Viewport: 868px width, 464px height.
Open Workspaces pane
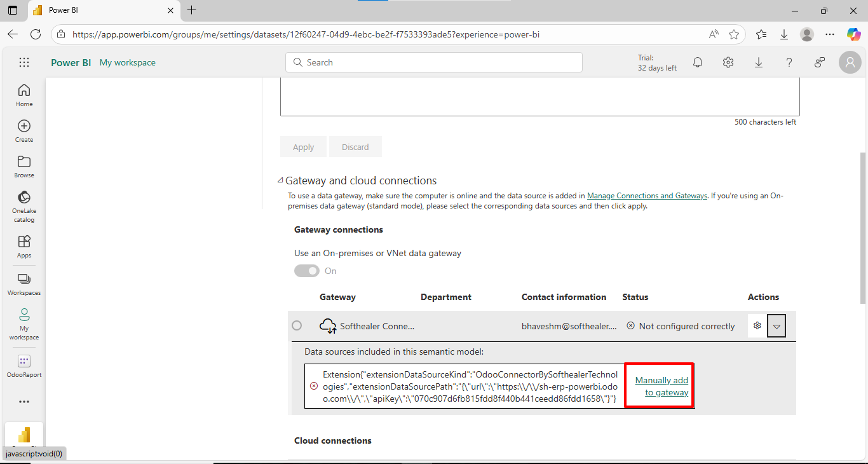point(24,284)
